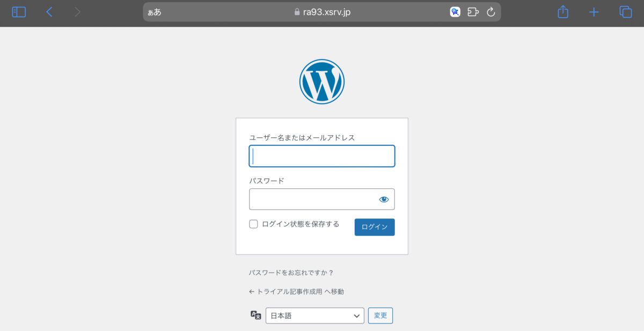Click the lock icon in the address bar
The image size is (644, 331).
point(297,12)
